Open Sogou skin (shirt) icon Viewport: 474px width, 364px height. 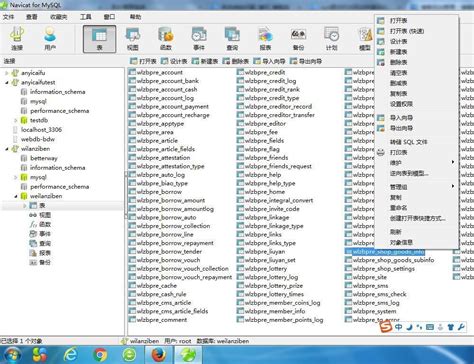(451, 327)
